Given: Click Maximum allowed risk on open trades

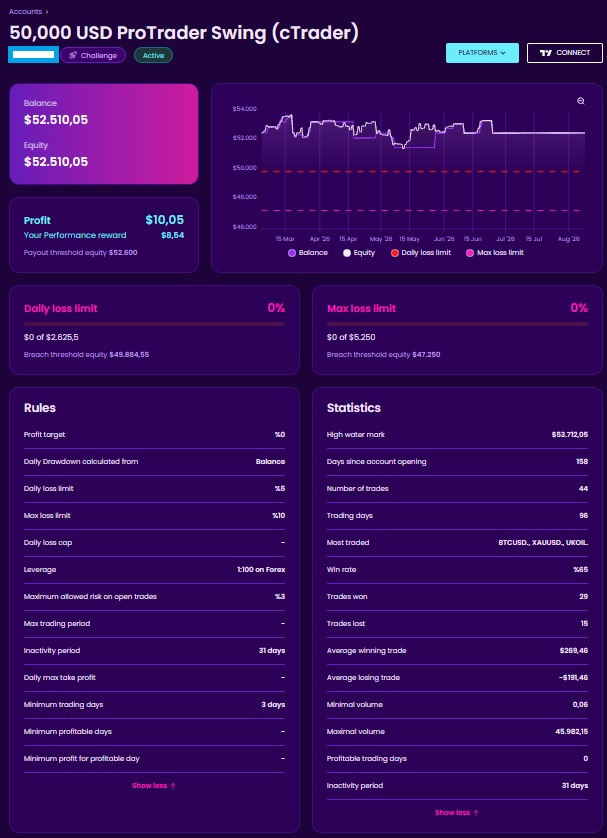Looking at the screenshot, I should (x=154, y=596).
